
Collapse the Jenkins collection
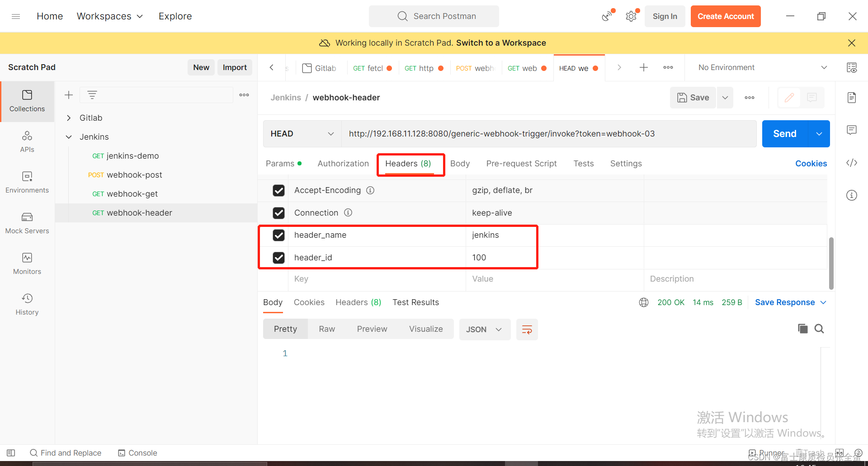pos(69,137)
